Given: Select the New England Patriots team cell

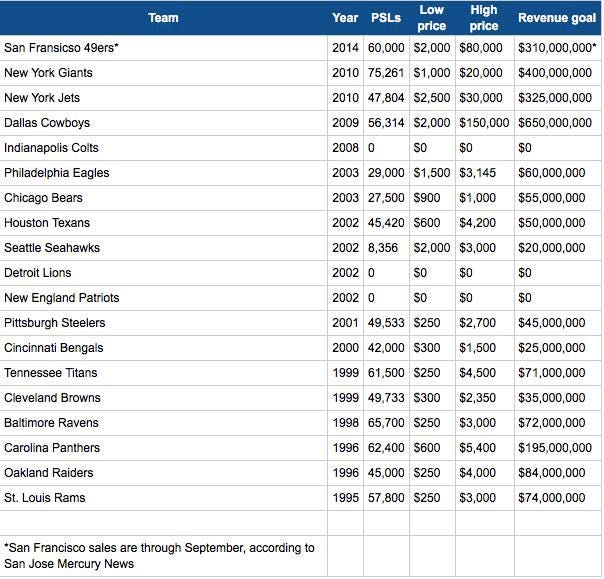Looking at the screenshot, I should (x=163, y=298).
